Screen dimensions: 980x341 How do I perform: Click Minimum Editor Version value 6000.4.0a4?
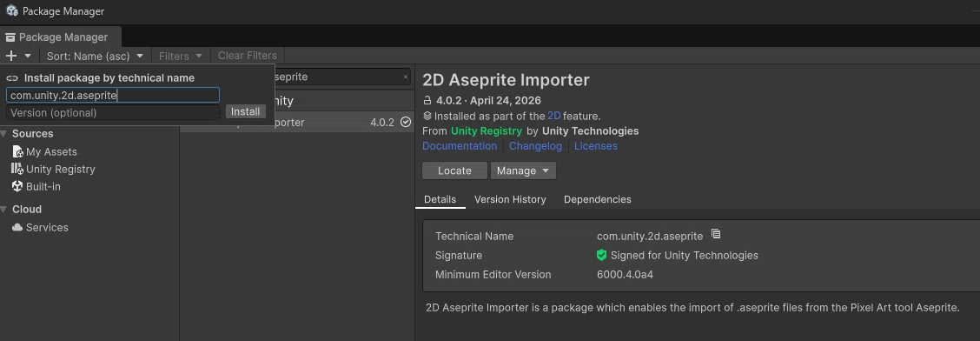(625, 274)
